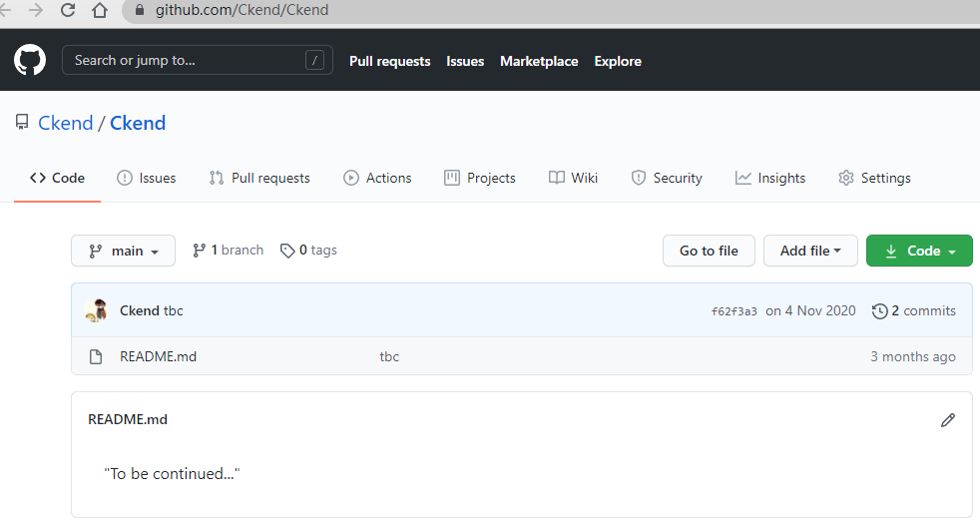
Task: Click the tbc message in README.md row
Action: click(389, 356)
